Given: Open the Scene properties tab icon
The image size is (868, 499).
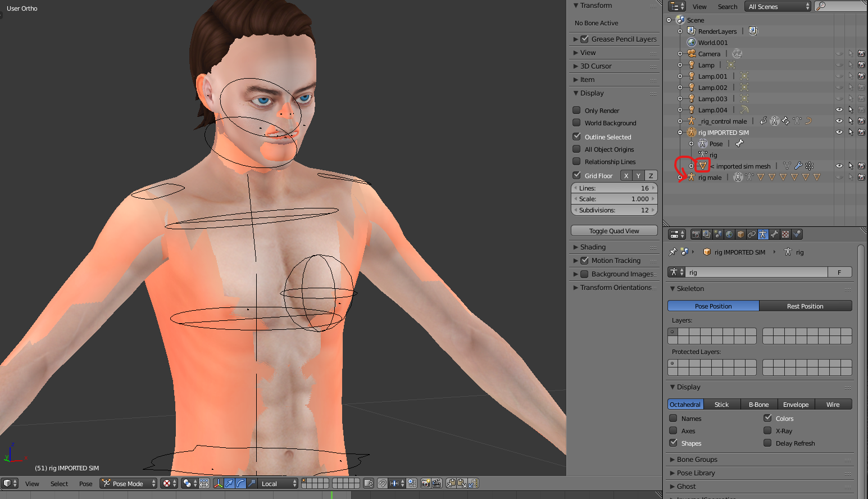Looking at the screenshot, I should click(718, 234).
